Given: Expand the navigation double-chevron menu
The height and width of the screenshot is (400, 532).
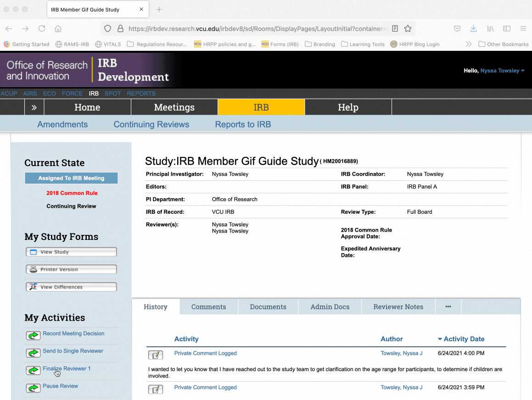Looking at the screenshot, I should tap(34, 107).
